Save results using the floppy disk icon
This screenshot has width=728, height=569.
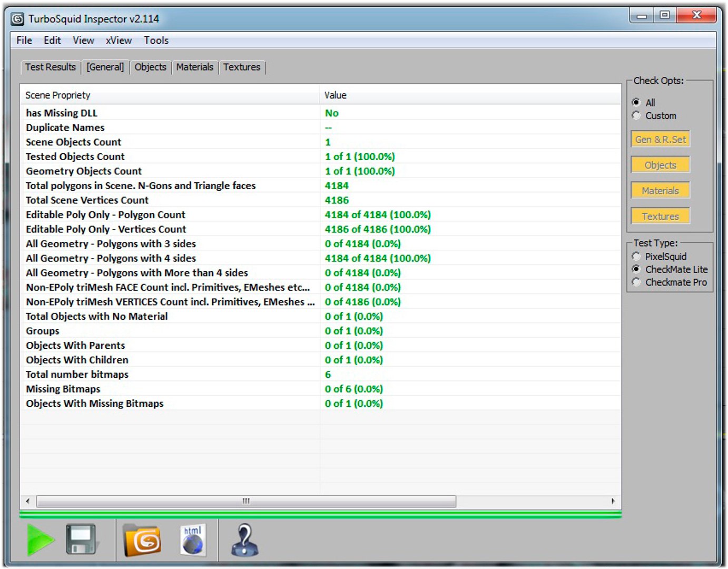(x=81, y=539)
